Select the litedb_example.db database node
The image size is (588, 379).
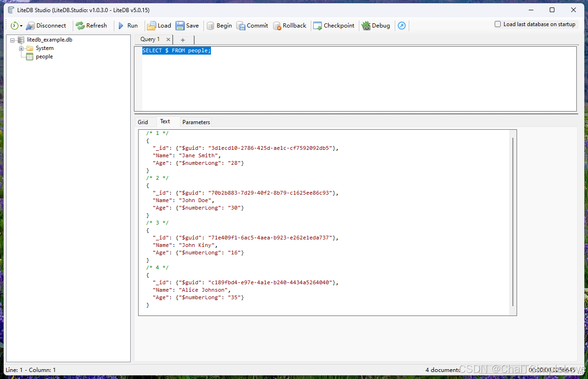49,40
